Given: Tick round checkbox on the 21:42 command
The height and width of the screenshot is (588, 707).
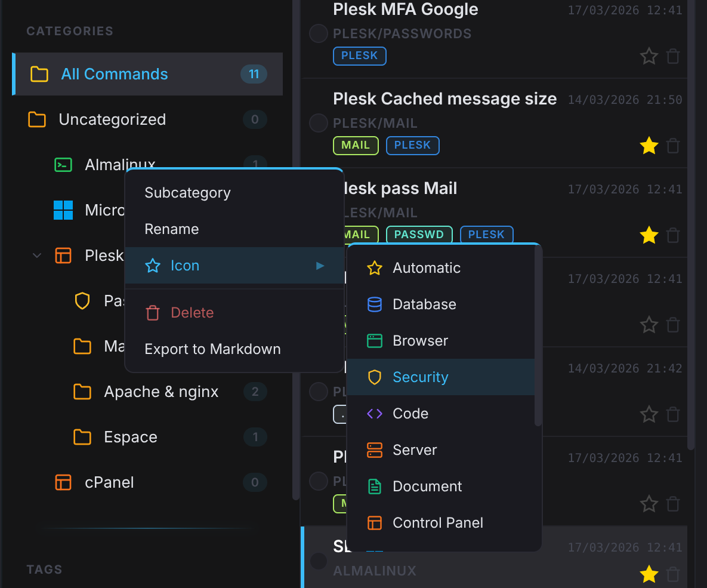Looking at the screenshot, I should tap(319, 391).
